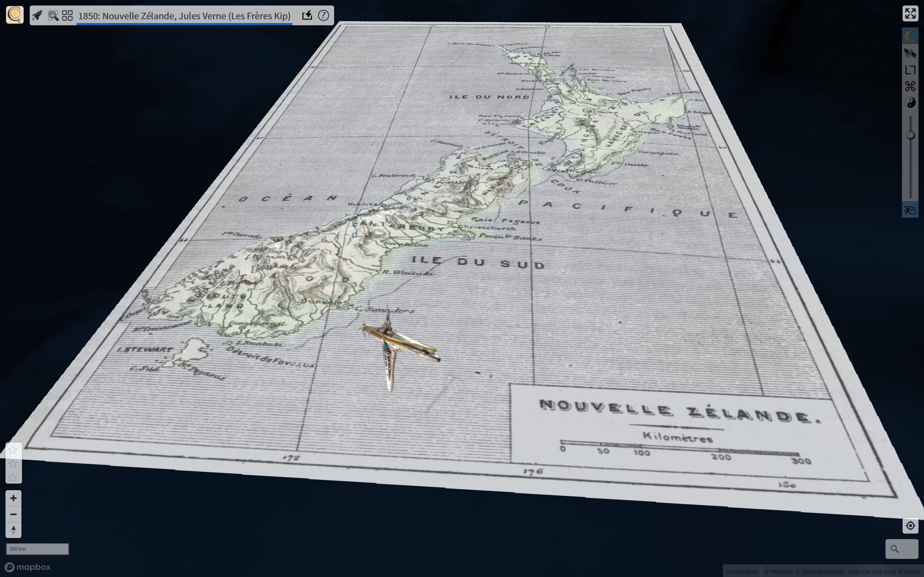Open the help question mark
This screenshot has width=924, height=577.
[323, 16]
